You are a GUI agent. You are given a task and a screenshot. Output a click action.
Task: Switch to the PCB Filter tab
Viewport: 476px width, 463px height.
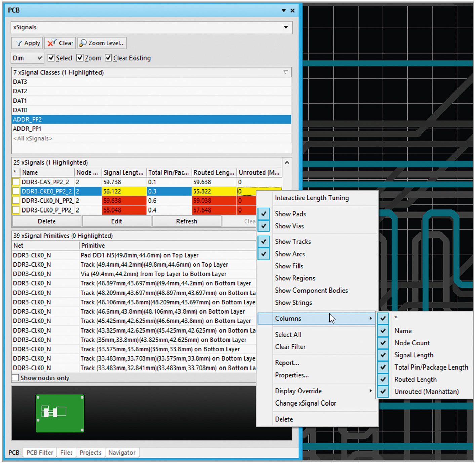(x=40, y=453)
